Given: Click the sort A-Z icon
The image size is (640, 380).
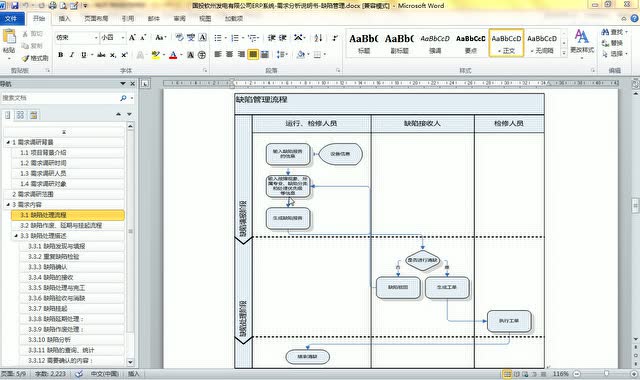Looking at the screenshot, I should pos(318,38).
